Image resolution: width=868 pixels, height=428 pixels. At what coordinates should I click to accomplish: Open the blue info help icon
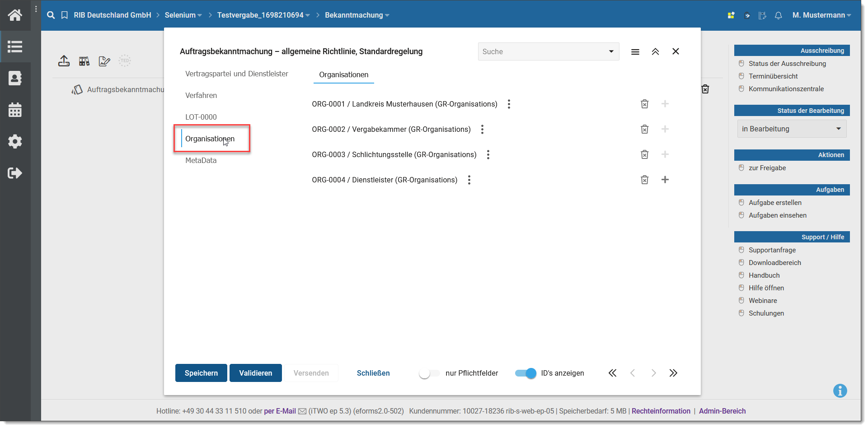(840, 391)
